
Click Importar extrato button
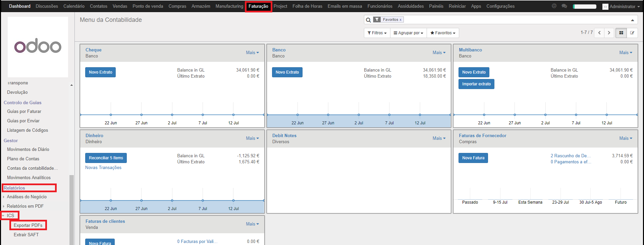pyautogui.click(x=476, y=84)
